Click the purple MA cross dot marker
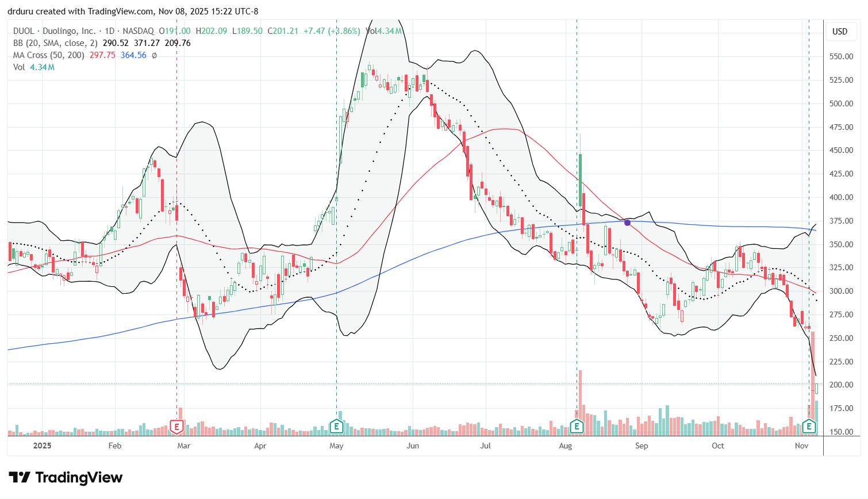The width and height of the screenshot is (868, 499). click(627, 222)
